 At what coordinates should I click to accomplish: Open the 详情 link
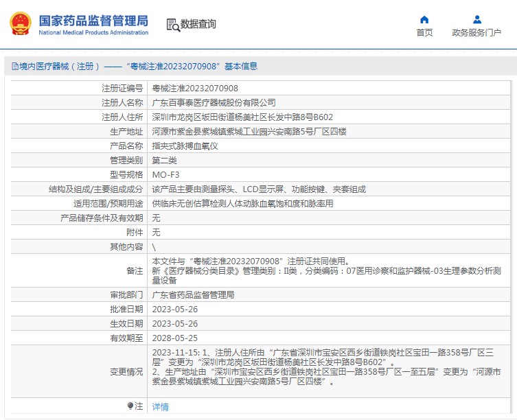point(160,407)
